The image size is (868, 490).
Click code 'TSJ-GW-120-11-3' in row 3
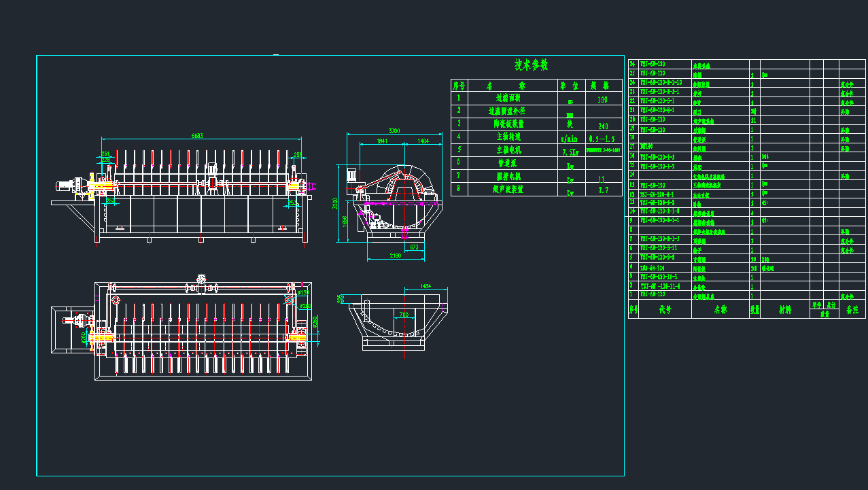coord(659,277)
